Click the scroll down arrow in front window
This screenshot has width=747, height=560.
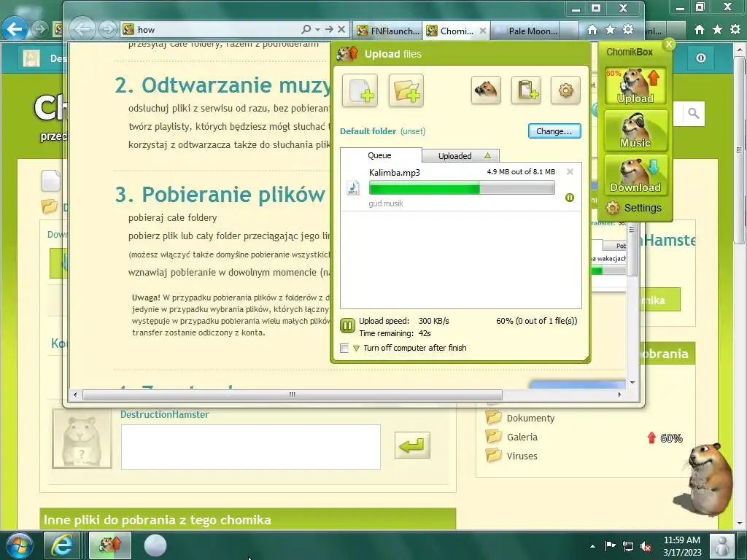(x=632, y=382)
